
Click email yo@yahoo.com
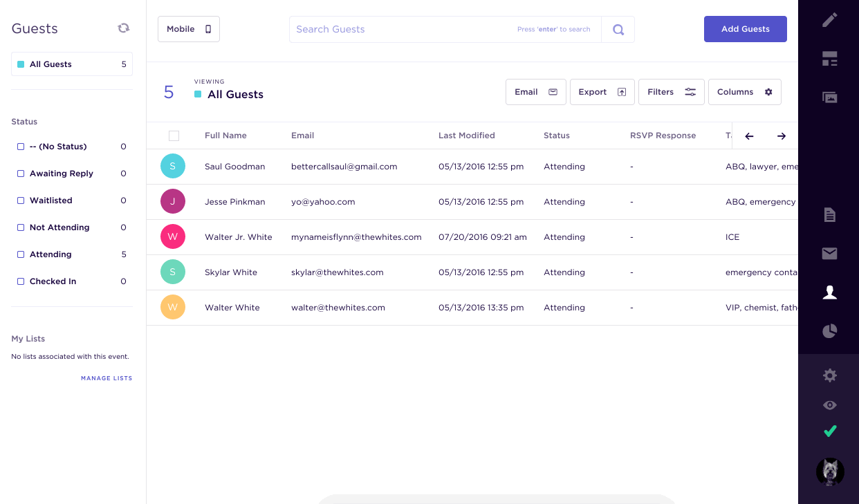(323, 202)
